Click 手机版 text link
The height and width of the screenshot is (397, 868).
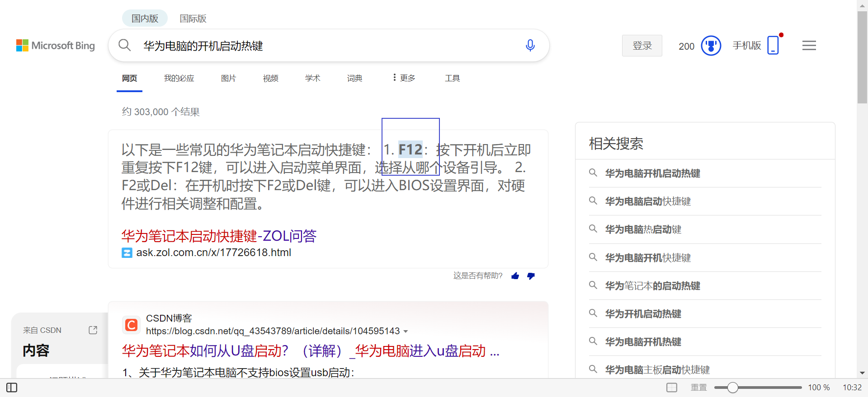click(x=747, y=46)
